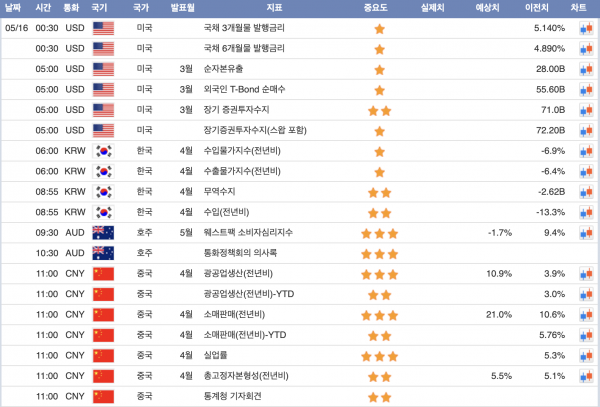Click Australian flag in 통화정책회의 의사록 row
This screenshot has width=600, height=407.
tap(103, 253)
